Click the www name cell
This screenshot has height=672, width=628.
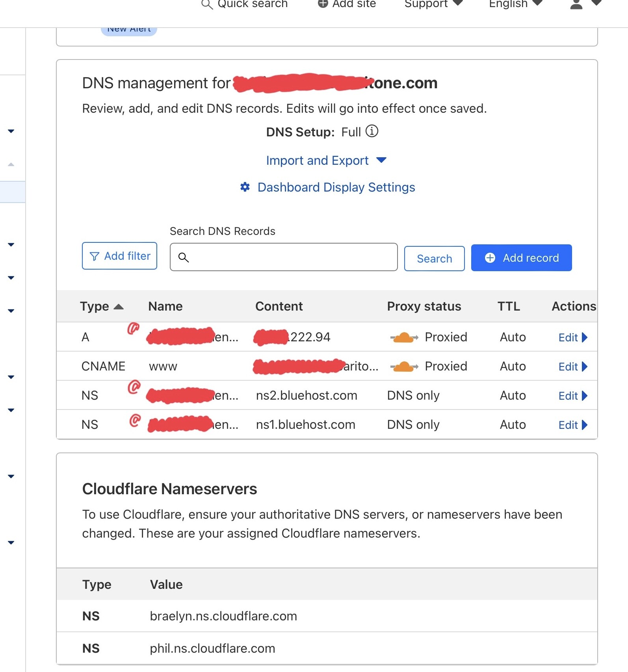coord(163,367)
